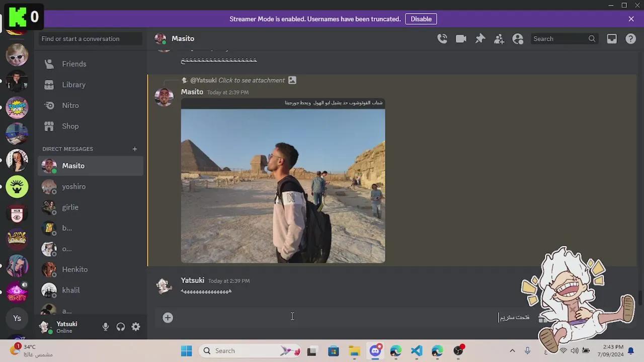Open the Discord help page
Image resolution: width=644 pixels, height=362 pixels.
point(630,39)
